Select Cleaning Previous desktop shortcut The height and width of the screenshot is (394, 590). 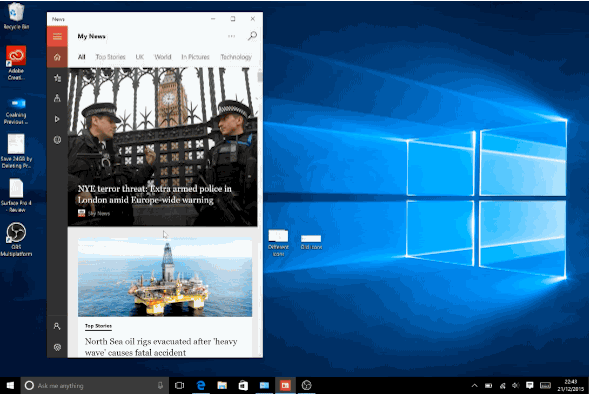[16, 111]
